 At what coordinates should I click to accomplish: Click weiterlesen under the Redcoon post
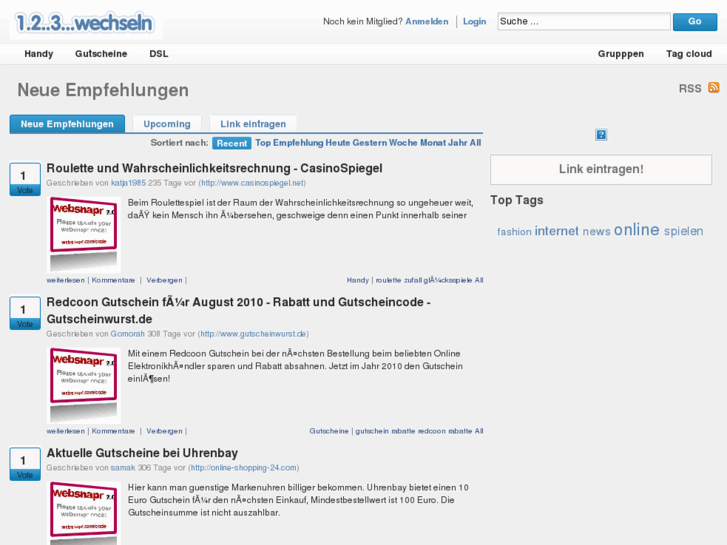pos(65,431)
